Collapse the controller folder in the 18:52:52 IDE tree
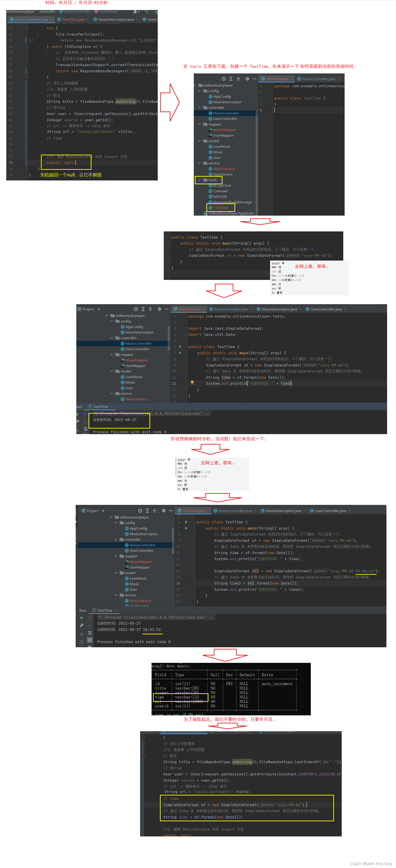 click(116, 539)
